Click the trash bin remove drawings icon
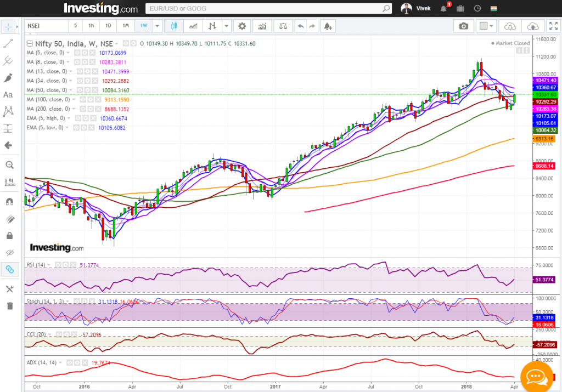This screenshot has height=392, width=562. (x=10, y=306)
